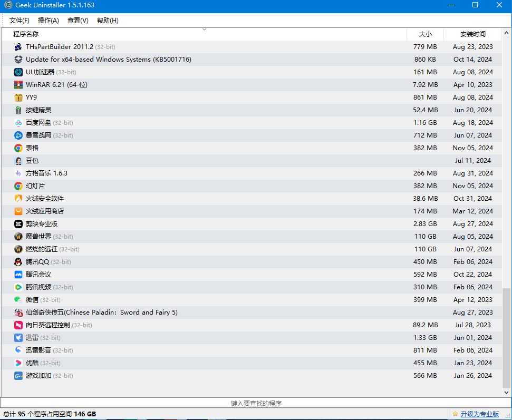
Task: Select the Apr 12, 2023 date for 微信
Action: point(472,299)
